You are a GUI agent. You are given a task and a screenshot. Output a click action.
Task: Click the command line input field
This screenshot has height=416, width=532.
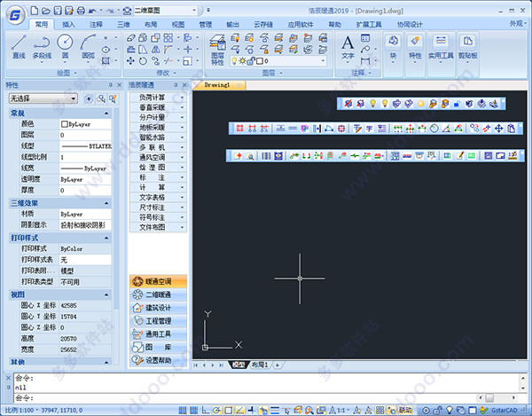[245, 397]
